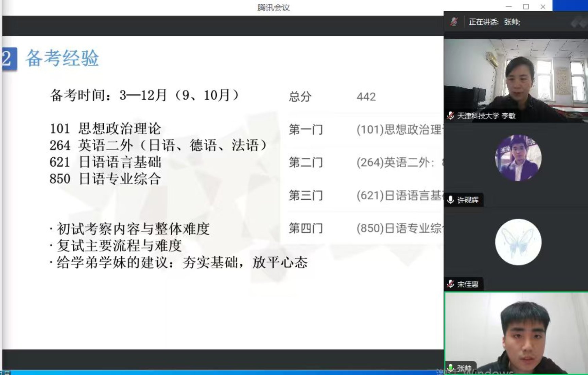The width and height of the screenshot is (588, 375).
Task: Minimize the 腾讯会议 window
Action: [509, 7]
